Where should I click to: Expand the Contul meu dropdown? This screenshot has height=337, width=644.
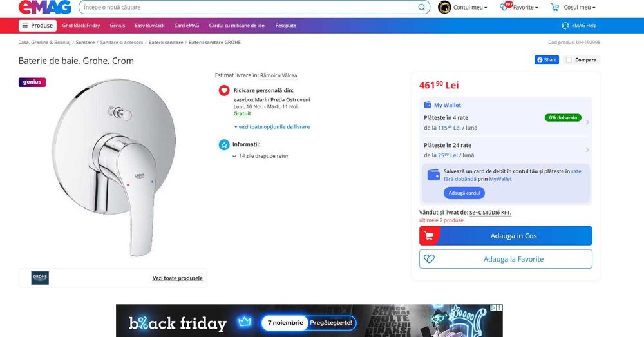pos(470,7)
